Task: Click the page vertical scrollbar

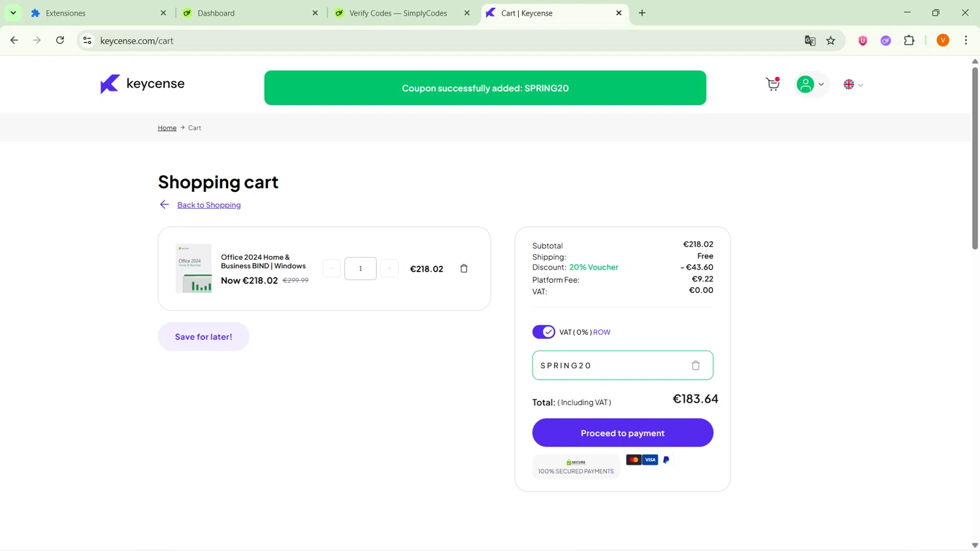Action: click(975, 158)
